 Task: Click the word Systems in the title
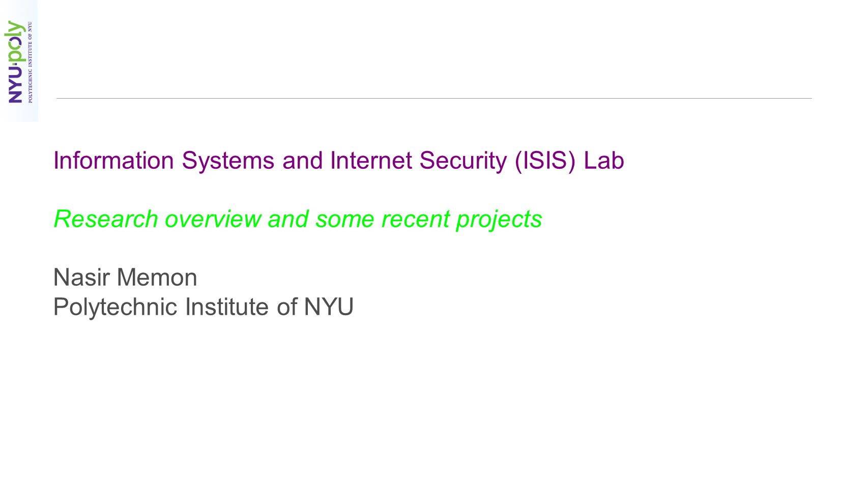(228, 161)
